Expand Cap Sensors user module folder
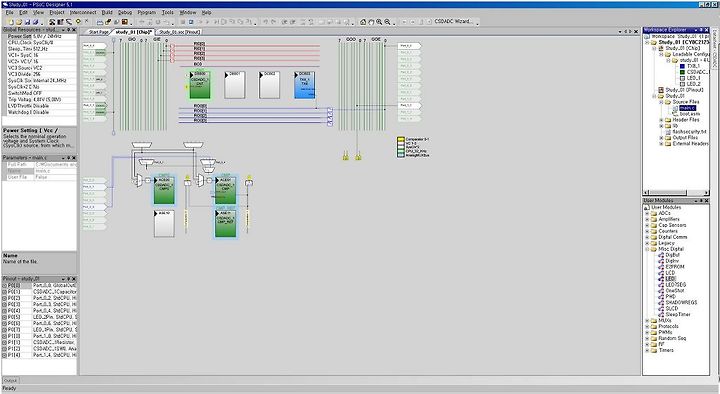The image size is (720, 394). [647, 225]
